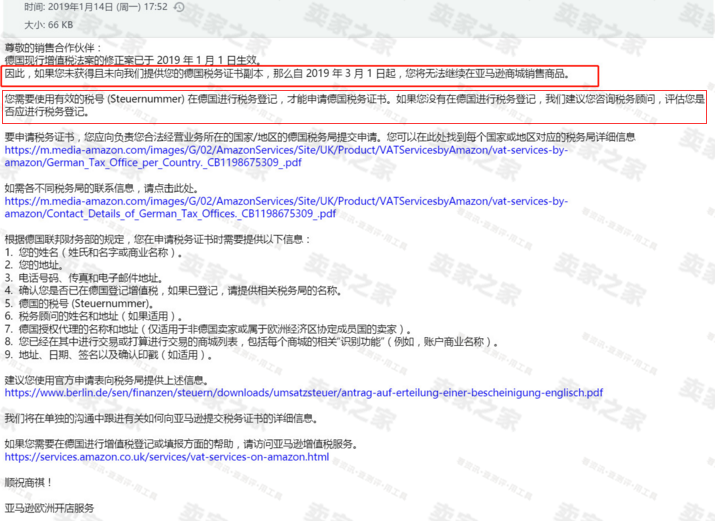Click the closing "顺祝商祺!"

tap(28, 482)
